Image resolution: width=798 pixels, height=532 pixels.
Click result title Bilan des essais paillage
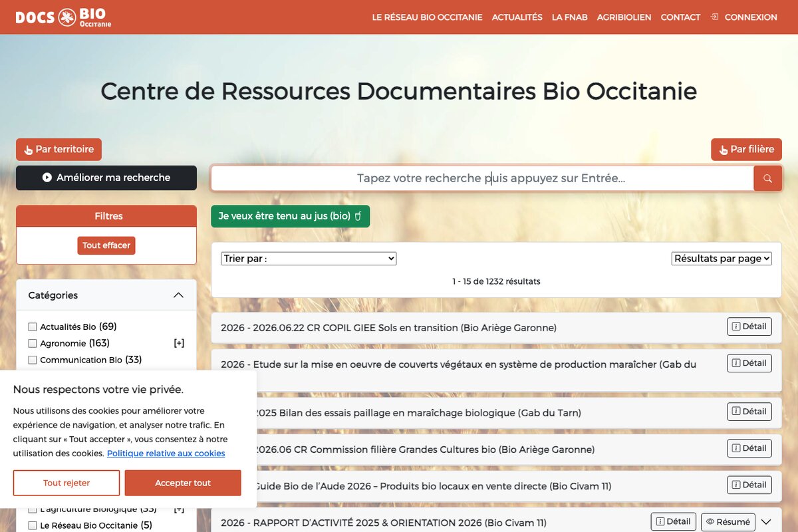[419, 413]
